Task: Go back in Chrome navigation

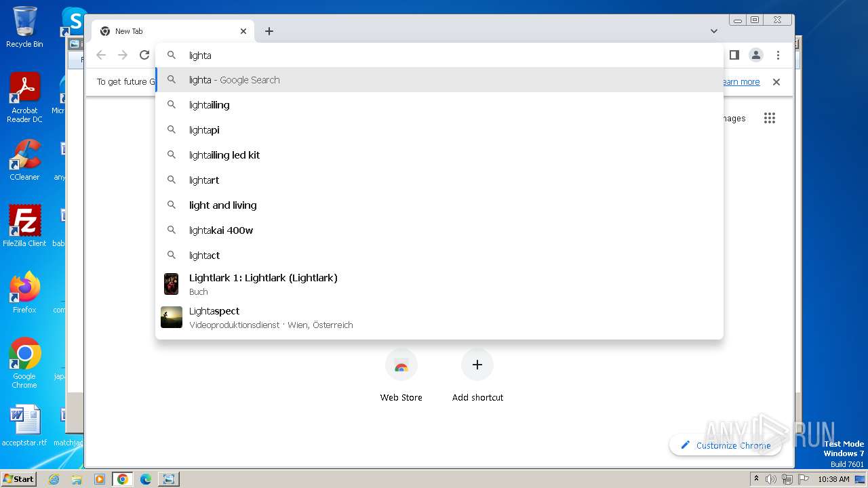Action: (101, 55)
